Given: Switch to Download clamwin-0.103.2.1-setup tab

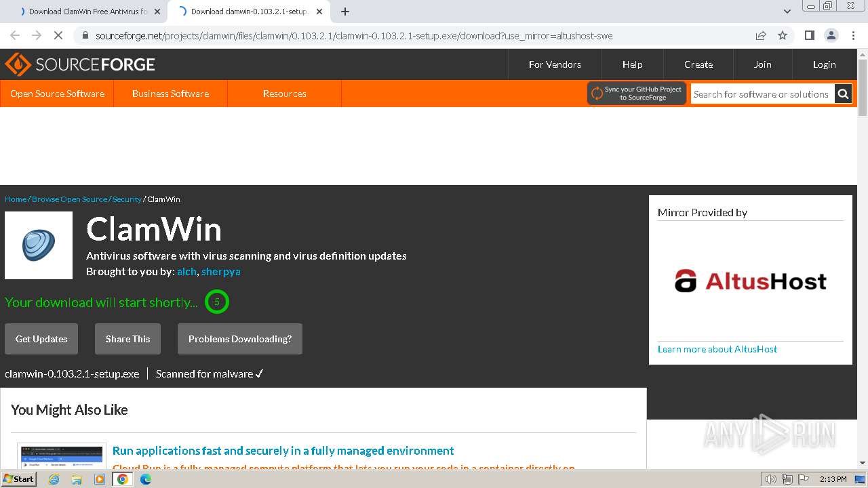Looking at the screenshot, I should point(249,12).
